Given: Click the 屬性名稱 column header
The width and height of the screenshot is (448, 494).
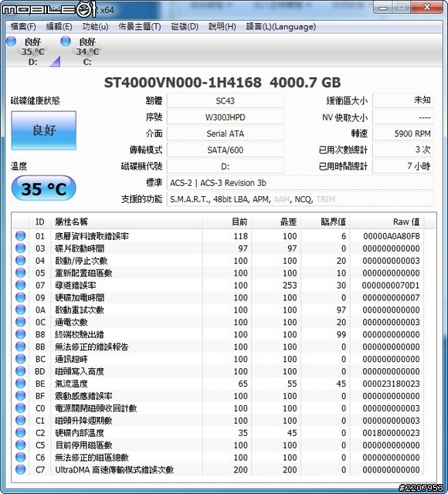Looking at the screenshot, I should [x=127, y=222].
